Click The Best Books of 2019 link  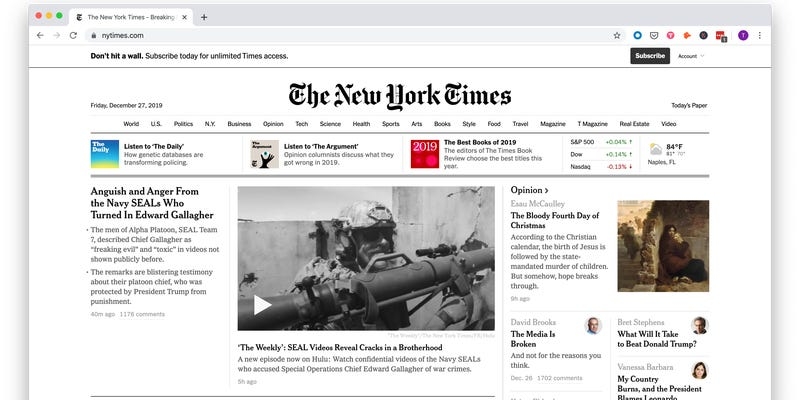tap(480, 142)
